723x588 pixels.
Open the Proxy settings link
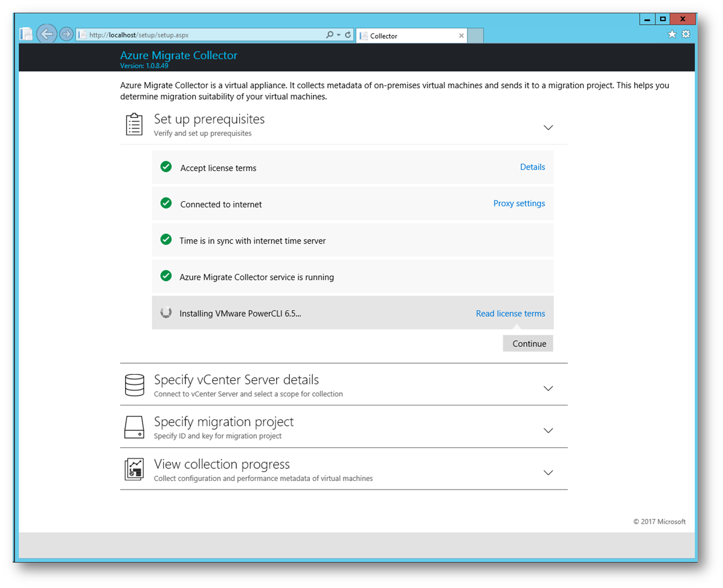[x=519, y=204]
